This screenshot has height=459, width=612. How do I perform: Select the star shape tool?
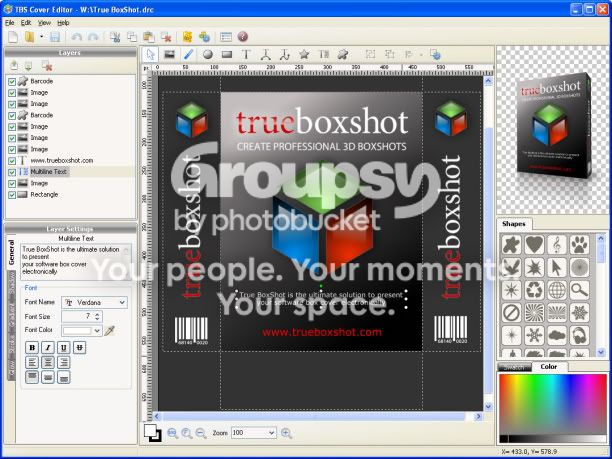coord(304,55)
